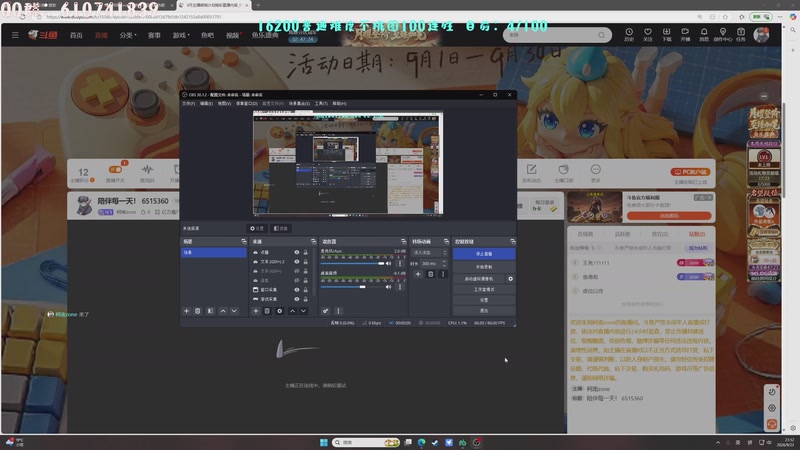Enter studio mode in OBS controls
The width and height of the screenshot is (800, 450).
(484, 289)
